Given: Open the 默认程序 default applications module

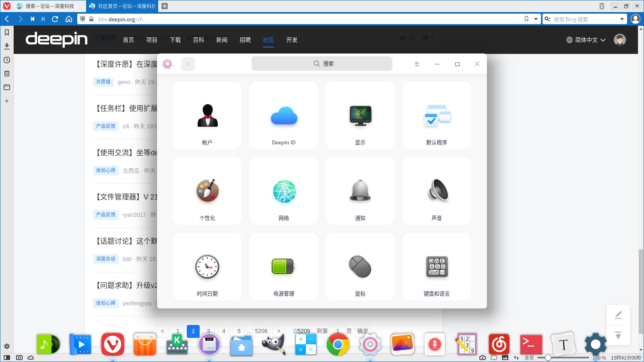Looking at the screenshot, I should [x=437, y=115].
